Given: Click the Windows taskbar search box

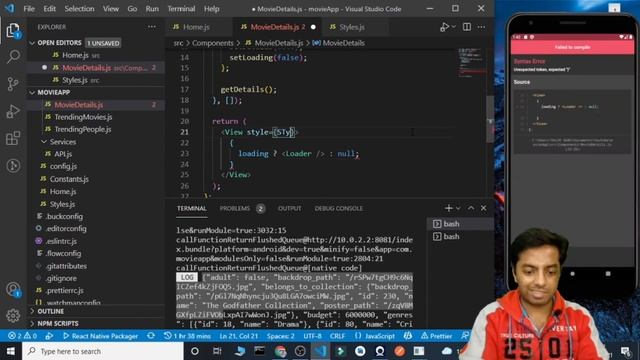Looking at the screenshot, I should 103,351.
